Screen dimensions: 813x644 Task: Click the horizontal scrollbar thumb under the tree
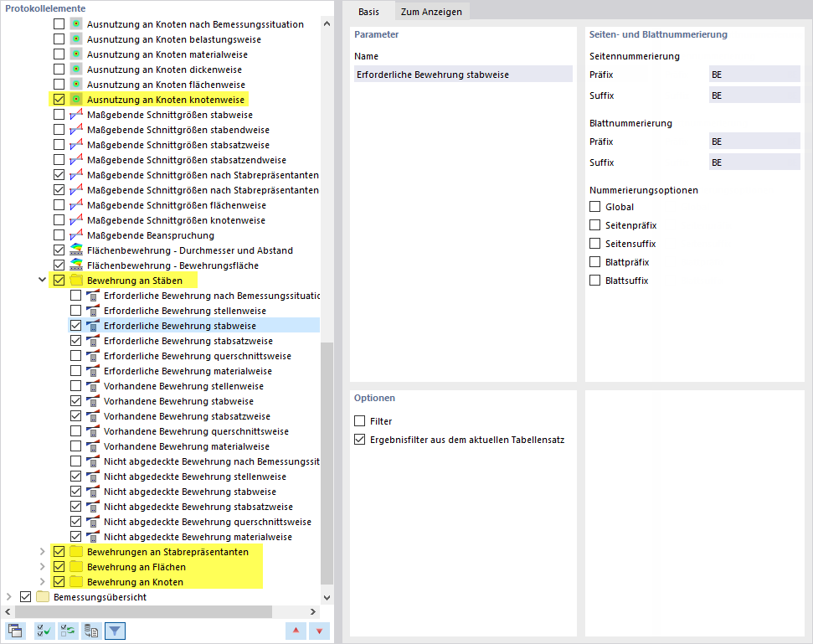coord(144,611)
